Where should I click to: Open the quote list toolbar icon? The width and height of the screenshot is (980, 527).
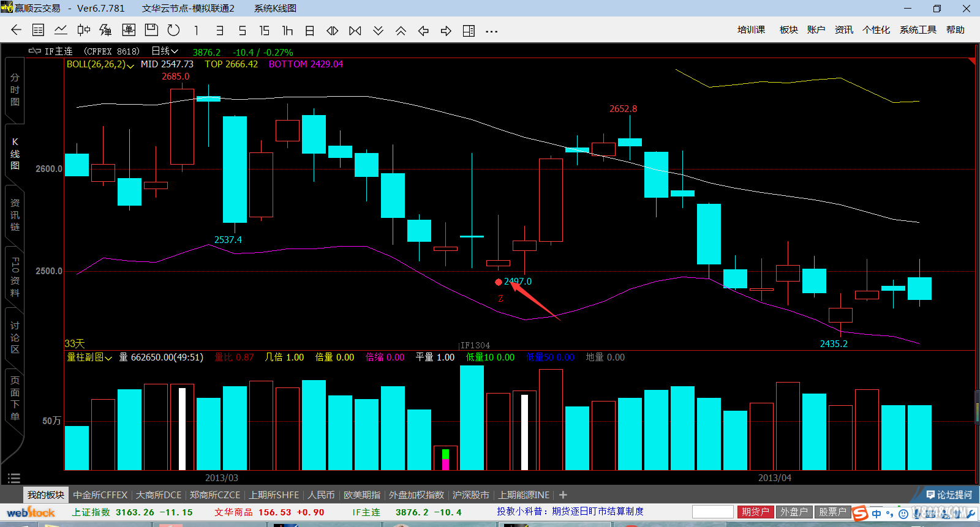(38, 30)
